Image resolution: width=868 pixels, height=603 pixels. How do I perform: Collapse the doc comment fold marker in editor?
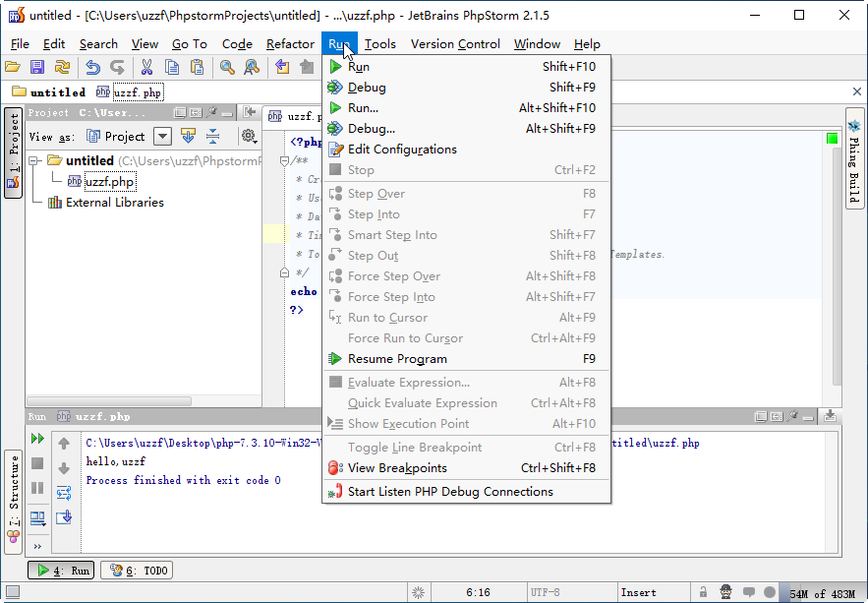[x=284, y=161]
